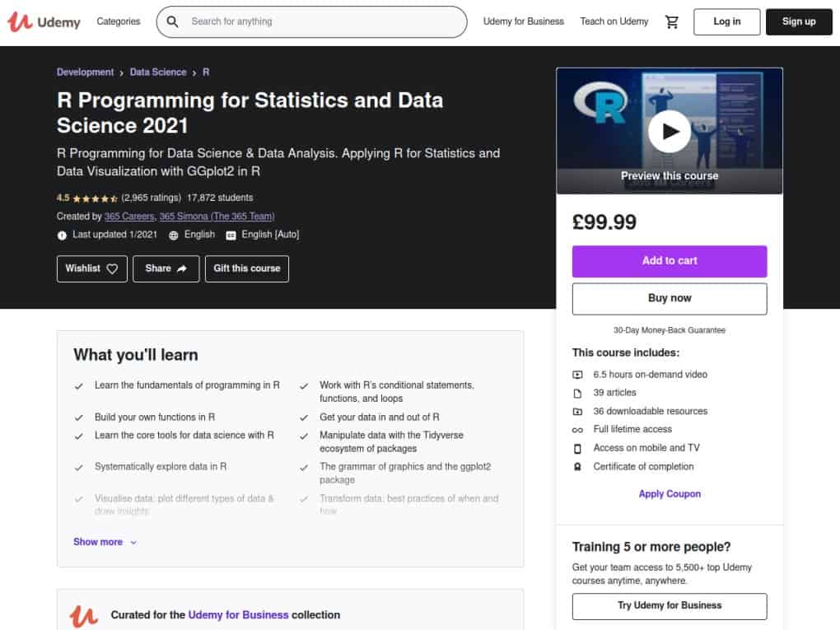Click the Log in button
The width and height of the screenshot is (840, 630).
[x=726, y=22]
